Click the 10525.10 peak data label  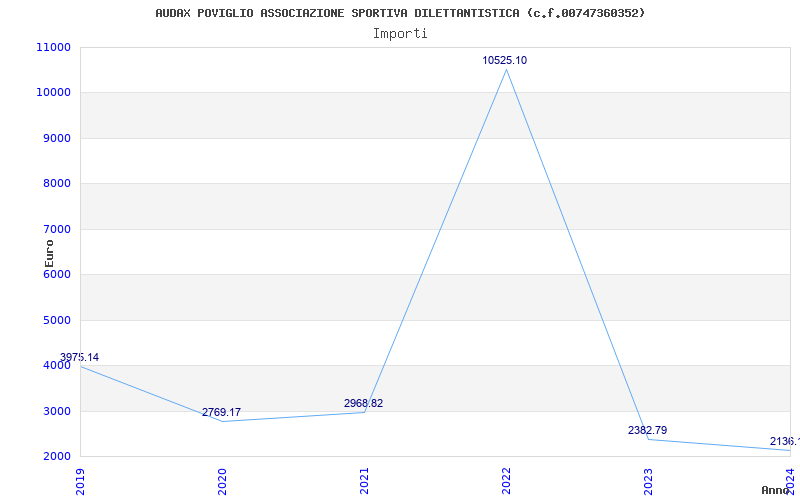pos(505,60)
